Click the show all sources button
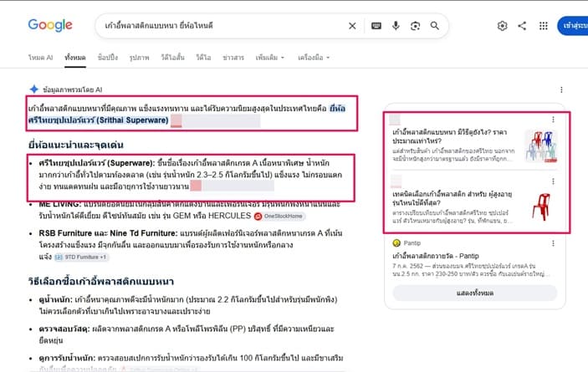 click(475, 293)
